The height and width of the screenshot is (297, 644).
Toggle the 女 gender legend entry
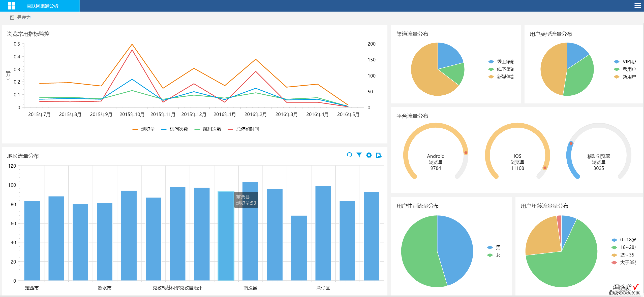point(494,255)
